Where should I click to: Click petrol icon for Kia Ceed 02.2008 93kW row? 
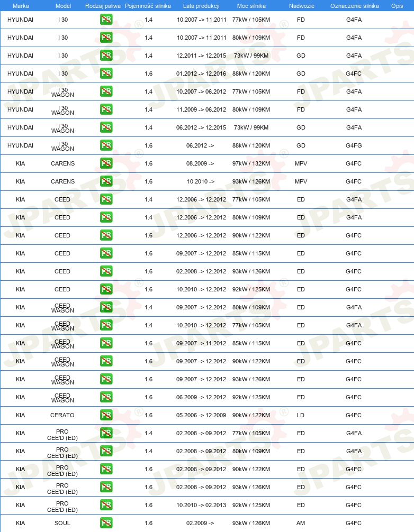click(106, 271)
